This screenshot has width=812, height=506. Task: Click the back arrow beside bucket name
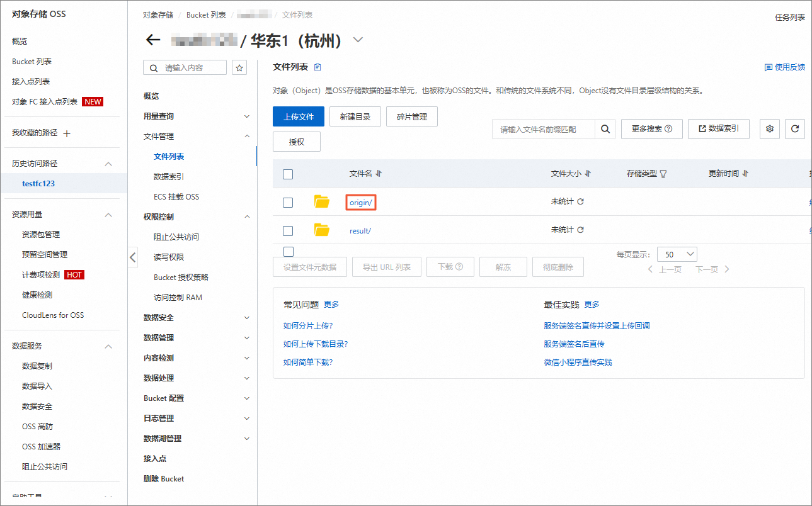pos(153,40)
